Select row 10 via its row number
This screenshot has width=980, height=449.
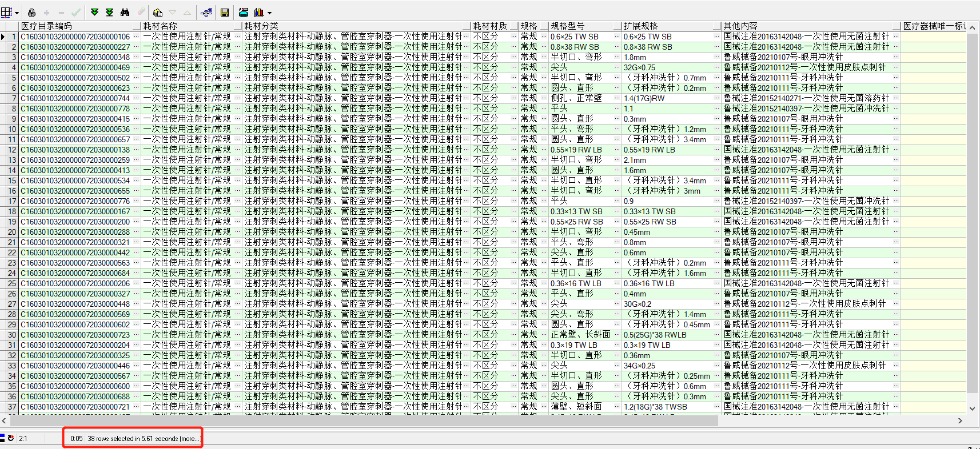(11, 129)
